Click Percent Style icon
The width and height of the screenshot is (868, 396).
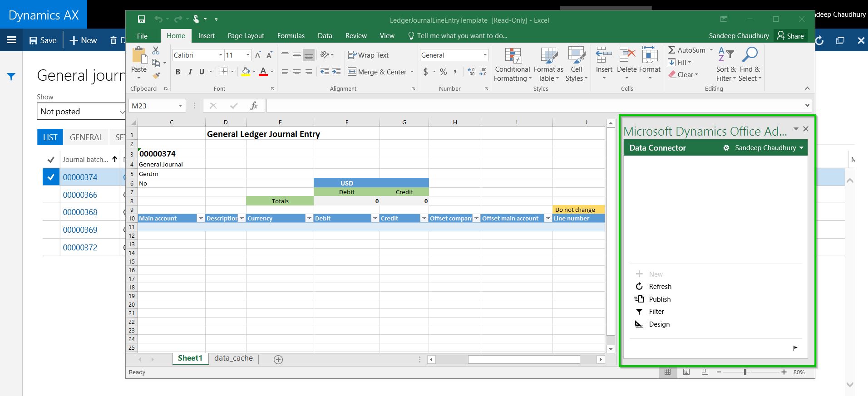(444, 72)
